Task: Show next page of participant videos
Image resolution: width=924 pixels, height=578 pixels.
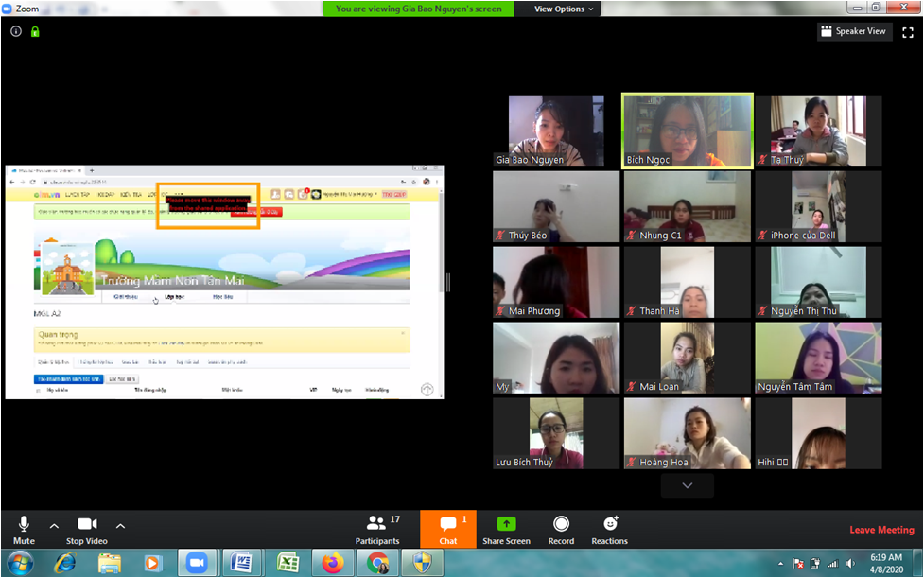Action: click(x=688, y=485)
